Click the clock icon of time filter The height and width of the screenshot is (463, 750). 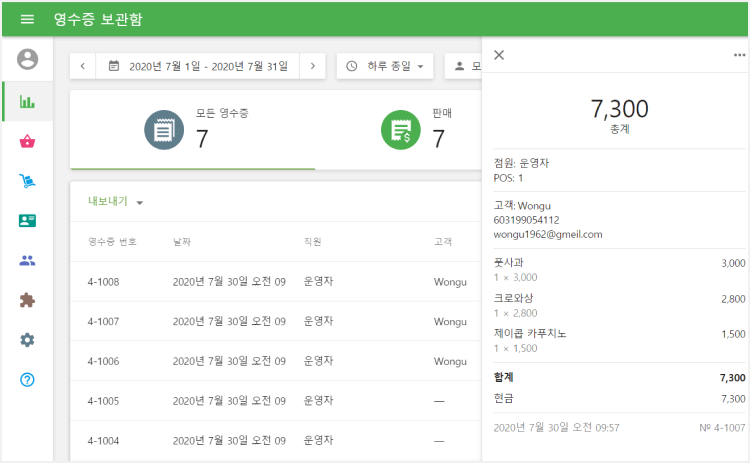tap(352, 66)
